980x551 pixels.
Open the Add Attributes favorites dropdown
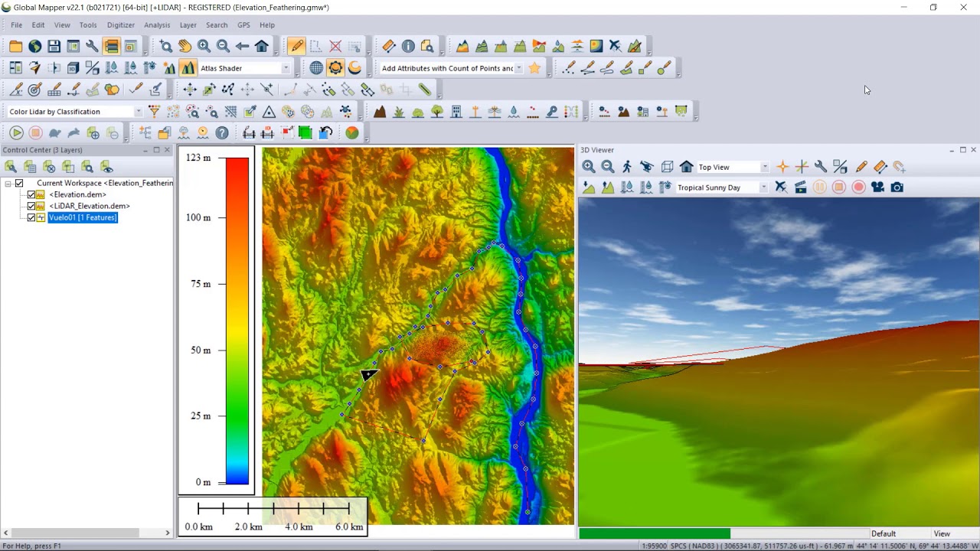click(518, 68)
